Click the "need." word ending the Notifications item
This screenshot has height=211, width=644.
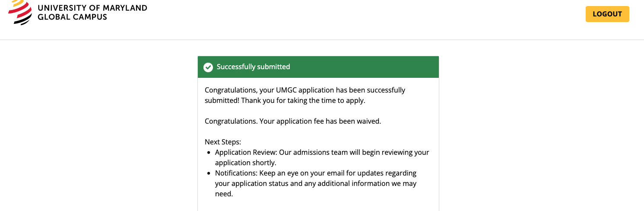224,194
